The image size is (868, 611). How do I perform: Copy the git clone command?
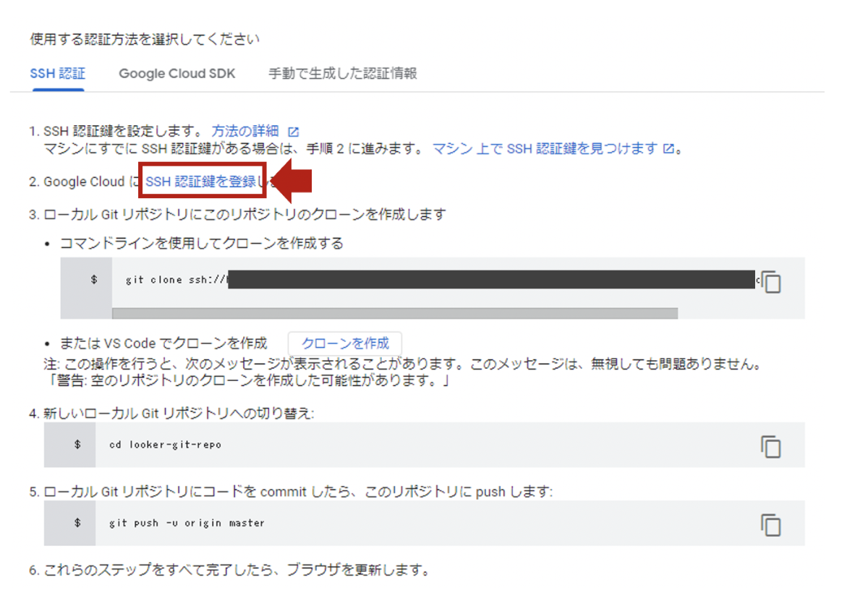coord(772,281)
